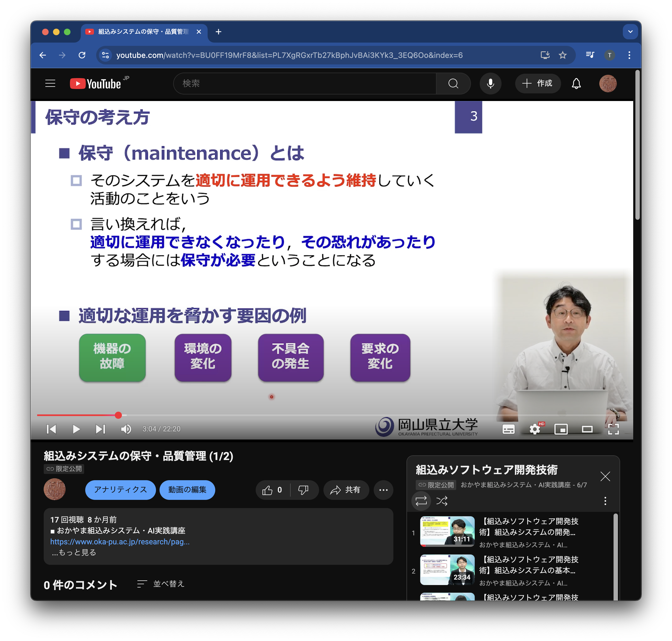Open 動画の編集 video editor
Viewport: 672px width, 641px height.
point(187,490)
